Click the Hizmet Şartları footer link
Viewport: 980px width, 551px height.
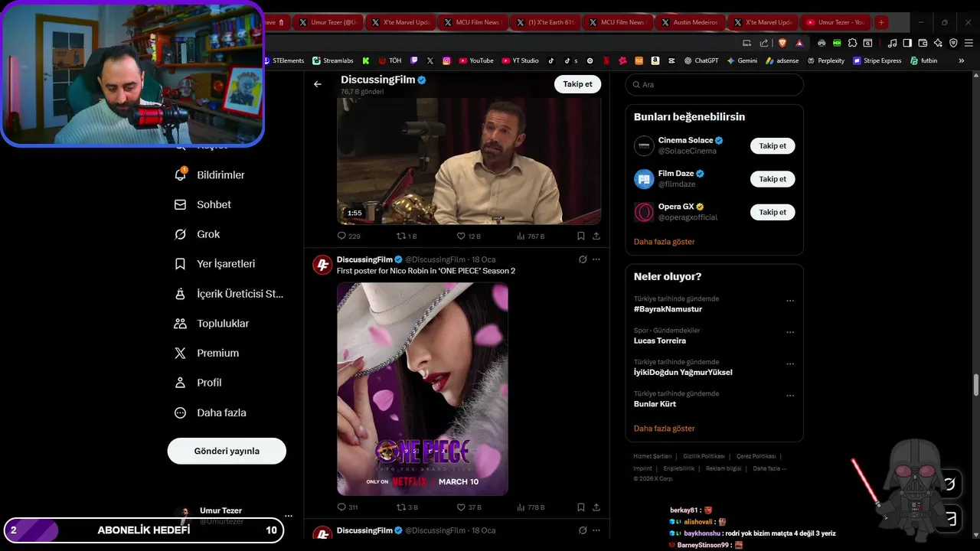tap(652, 456)
